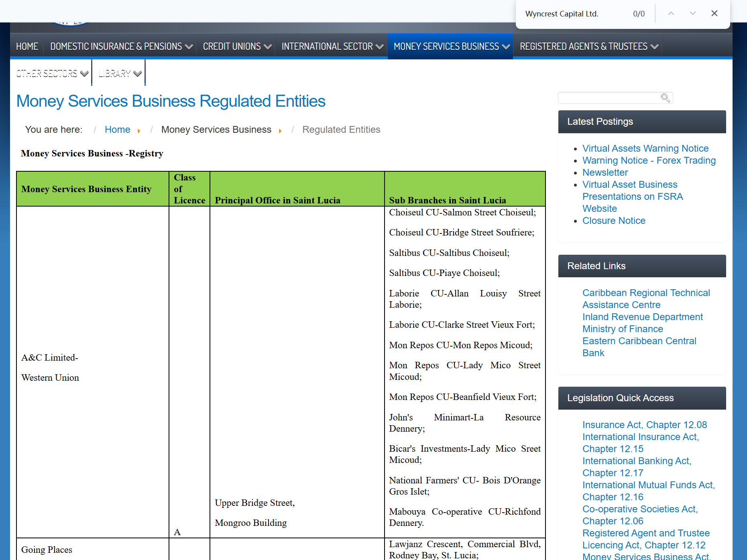The width and height of the screenshot is (747, 560).
Task: Visit Caribbean Regional Technical Assistance Centre
Action: point(646,299)
